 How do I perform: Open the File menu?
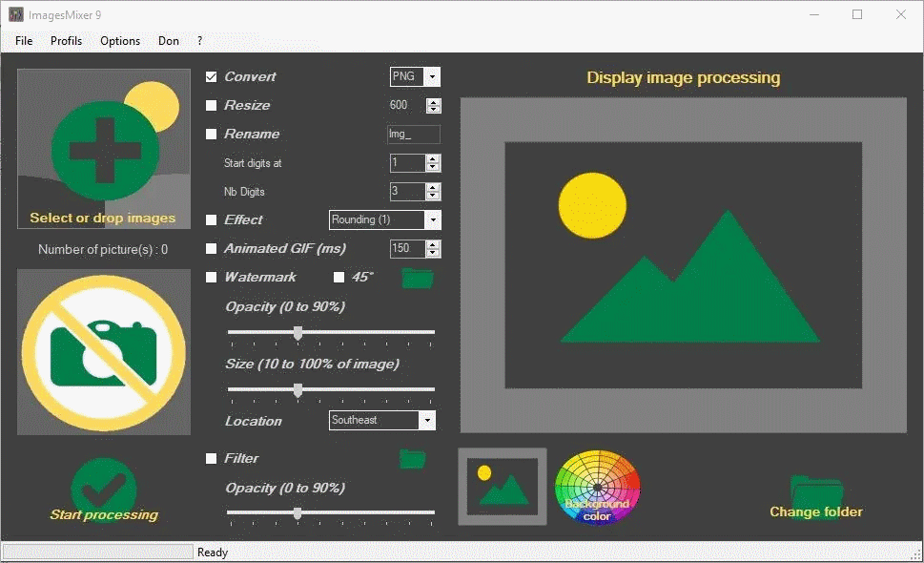click(x=24, y=41)
